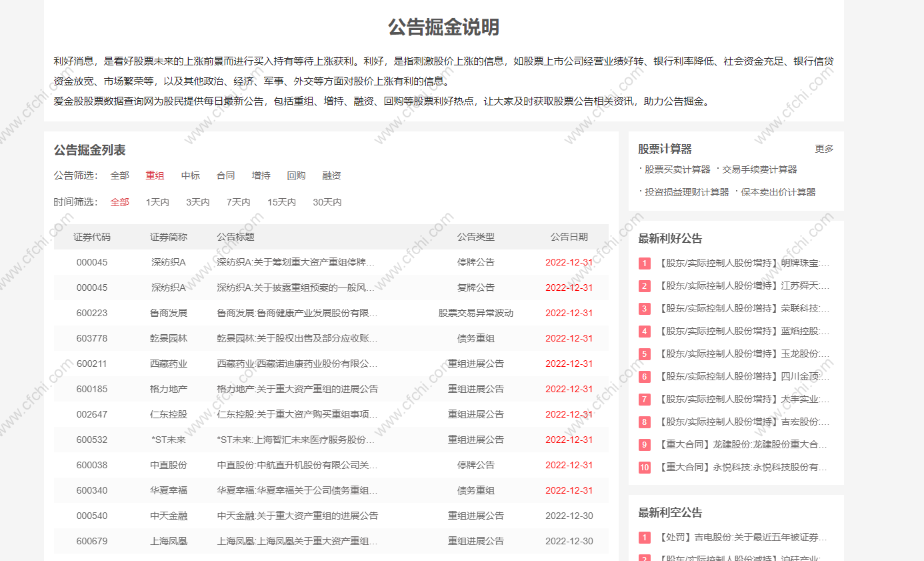Click the 大丰实业 shareholding increase announcement
924x561 pixels.
(x=743, y=399)
